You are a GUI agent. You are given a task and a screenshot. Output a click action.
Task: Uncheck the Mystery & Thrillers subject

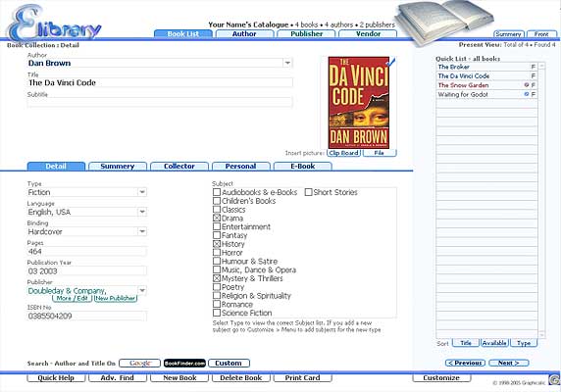(217, 278)
